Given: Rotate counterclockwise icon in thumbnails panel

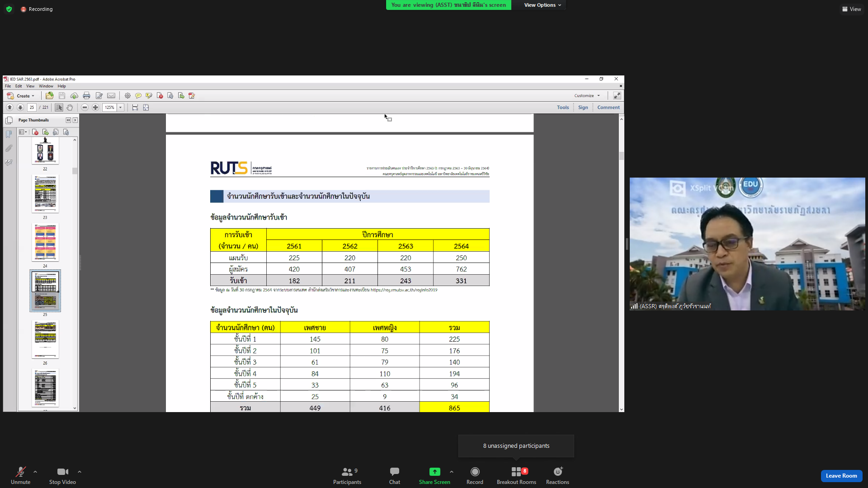Looking at the screenshot, I should point(56,132).
